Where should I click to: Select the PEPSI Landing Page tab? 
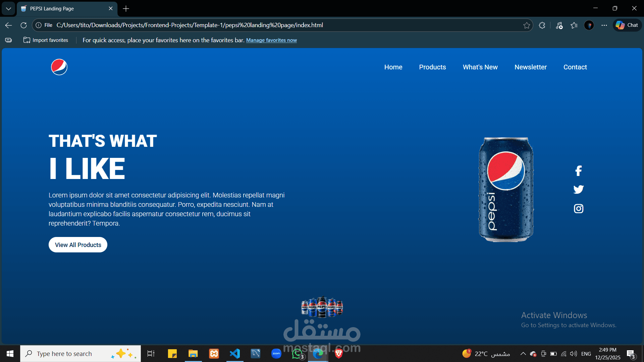point(67,9)
